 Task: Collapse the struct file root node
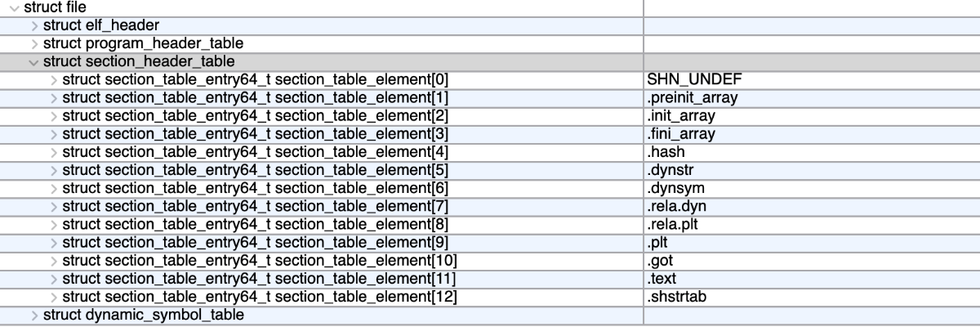(14, 7)
